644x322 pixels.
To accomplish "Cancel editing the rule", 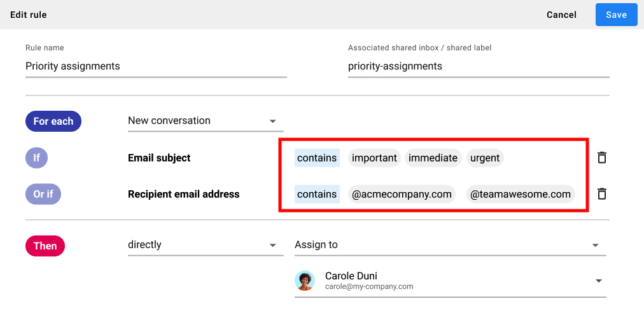I will click(x=561, y=15).
